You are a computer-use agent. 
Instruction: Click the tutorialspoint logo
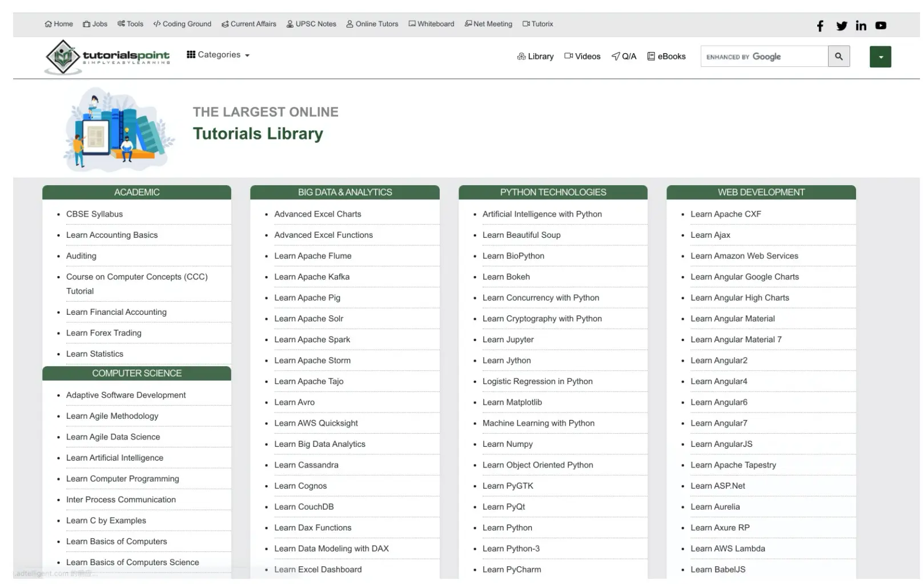pyautogui.click(x=107, y=57)
